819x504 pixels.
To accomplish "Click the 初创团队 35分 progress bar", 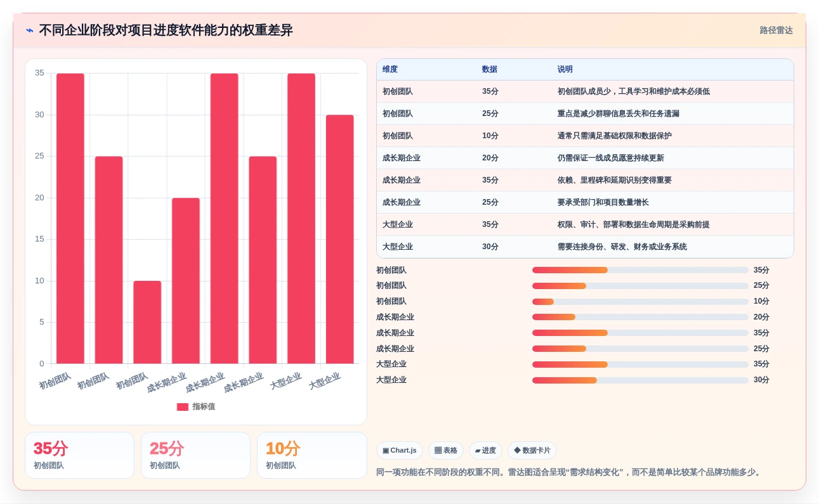I will click(640, 270).
